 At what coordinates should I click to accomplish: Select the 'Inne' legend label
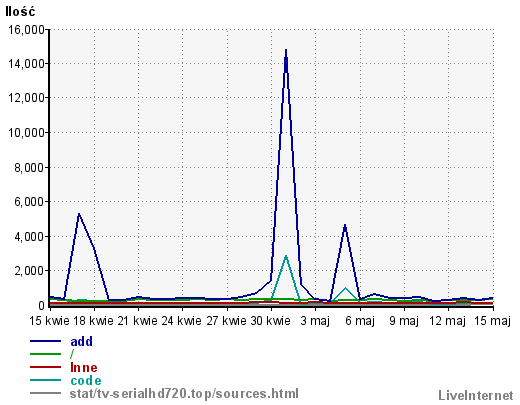pos(84,367)
